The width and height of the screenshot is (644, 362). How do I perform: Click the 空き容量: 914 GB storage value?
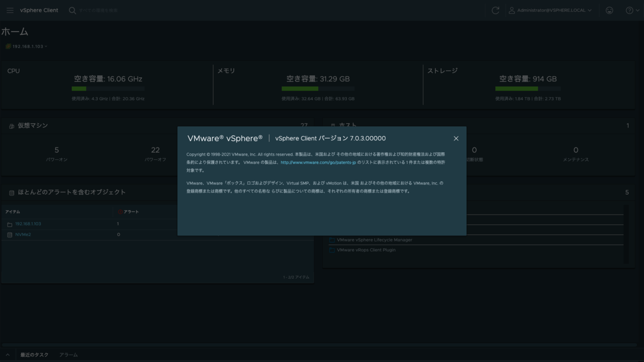[528, 79]
